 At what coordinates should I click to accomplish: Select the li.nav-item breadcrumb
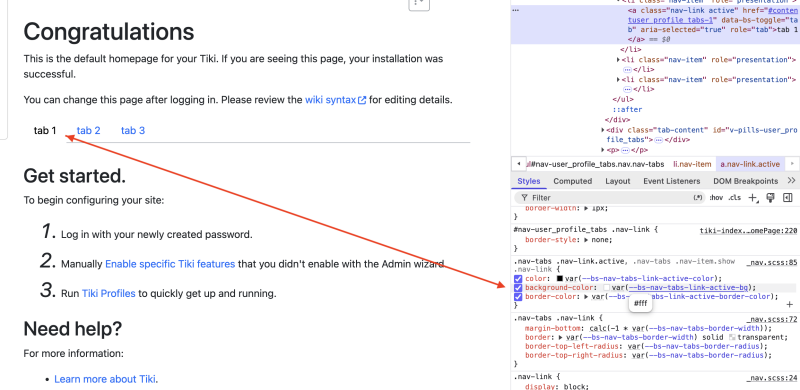(x=692, y=164)
